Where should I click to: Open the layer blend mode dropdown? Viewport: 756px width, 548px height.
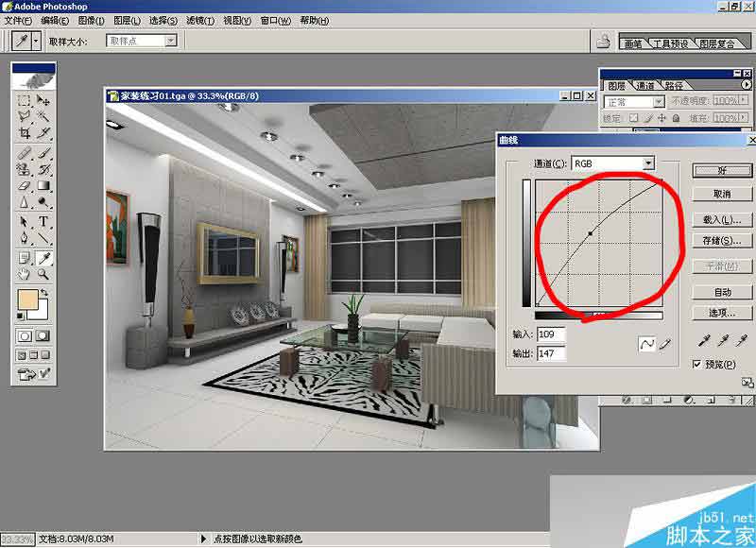point(658,102)
